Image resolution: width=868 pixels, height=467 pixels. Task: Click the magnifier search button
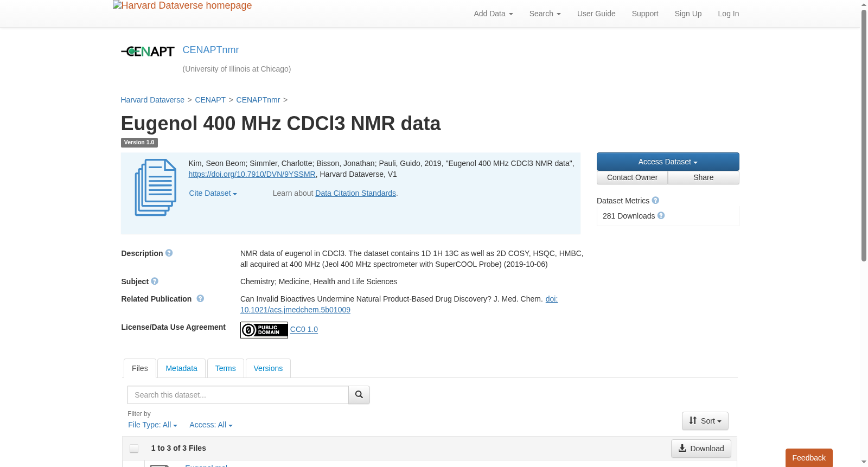tap(359, 395)
